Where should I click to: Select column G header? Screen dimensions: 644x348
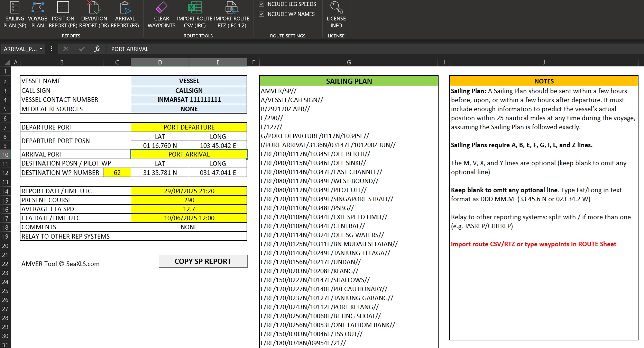pyautogui.click(x=349, y=62)
